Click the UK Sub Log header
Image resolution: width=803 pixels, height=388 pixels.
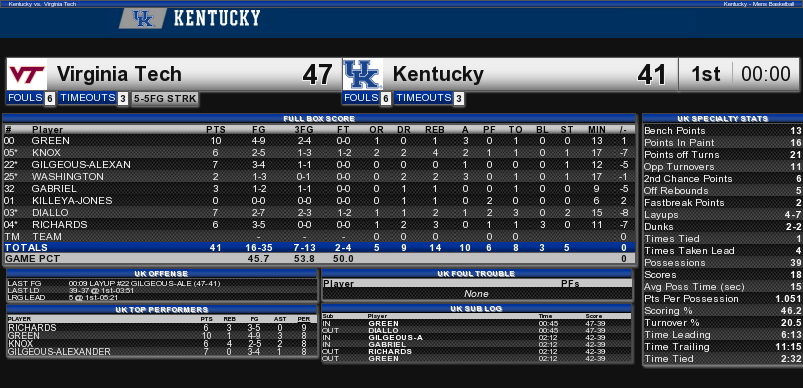(x=477, y=309)
